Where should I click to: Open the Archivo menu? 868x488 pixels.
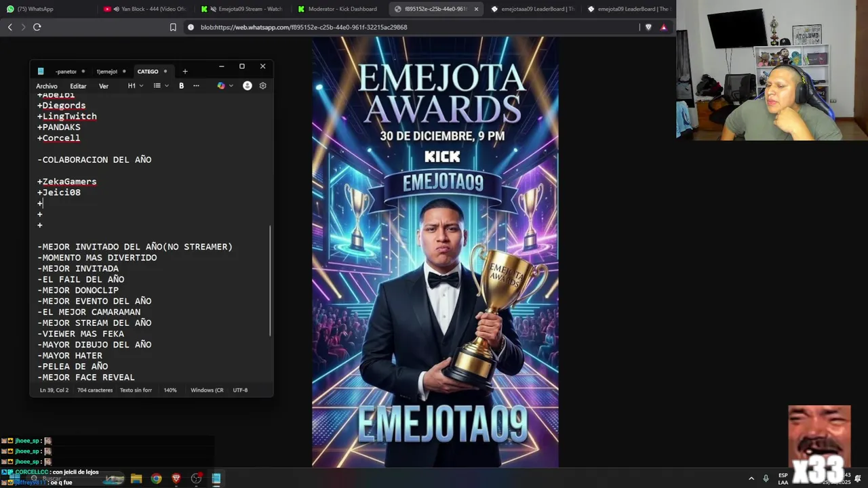(x=47, y=86)
